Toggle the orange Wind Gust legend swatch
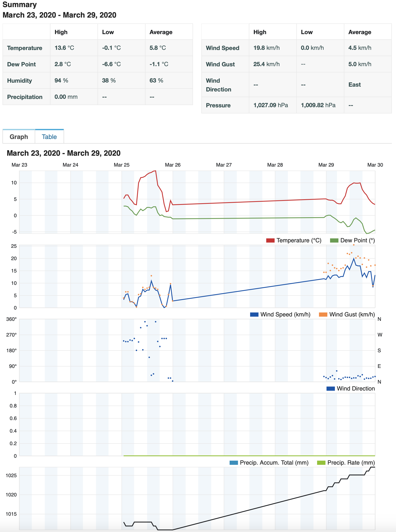 pyautogui.click(x=323, y=314)
